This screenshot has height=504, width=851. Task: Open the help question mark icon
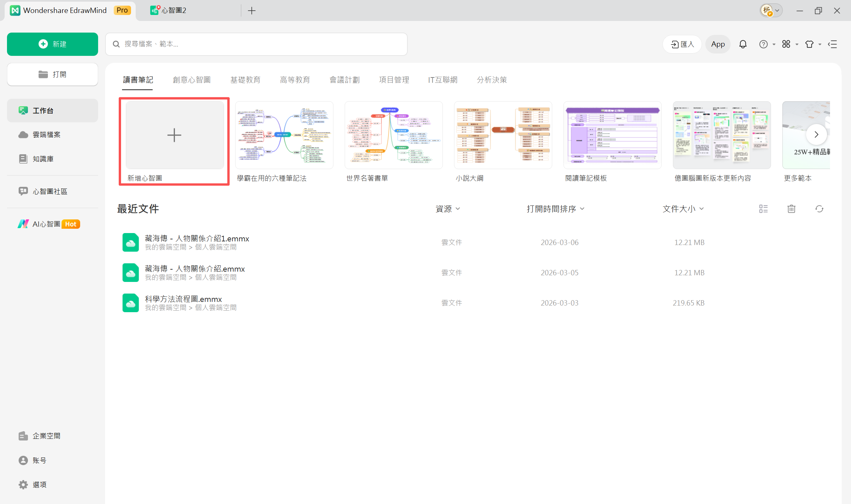763,44
